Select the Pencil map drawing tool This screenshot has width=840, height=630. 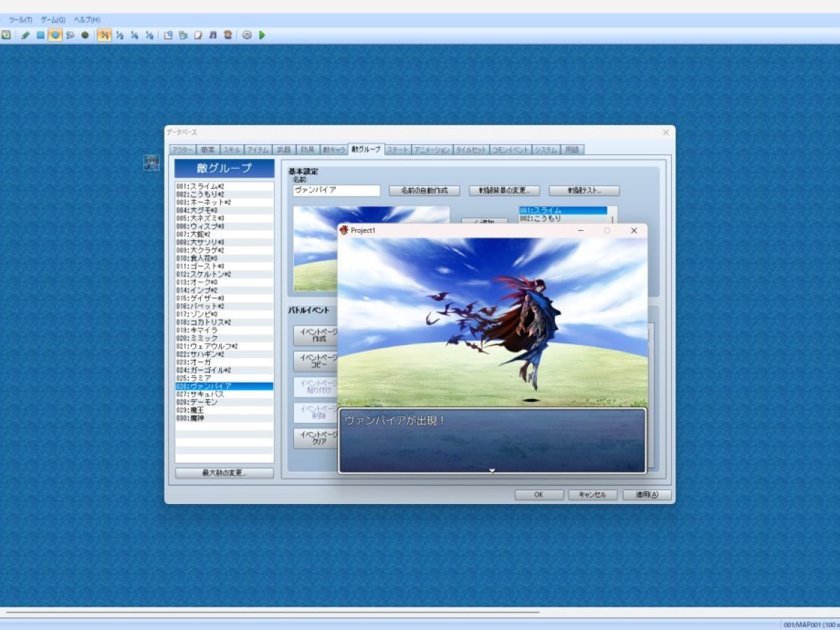coord(26,34)
